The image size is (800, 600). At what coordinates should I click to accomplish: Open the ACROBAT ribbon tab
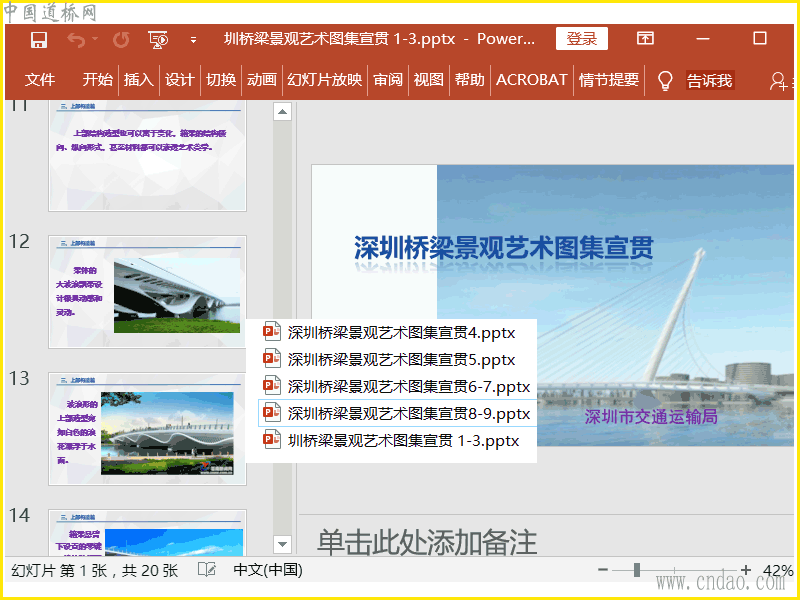coord(531,80)
